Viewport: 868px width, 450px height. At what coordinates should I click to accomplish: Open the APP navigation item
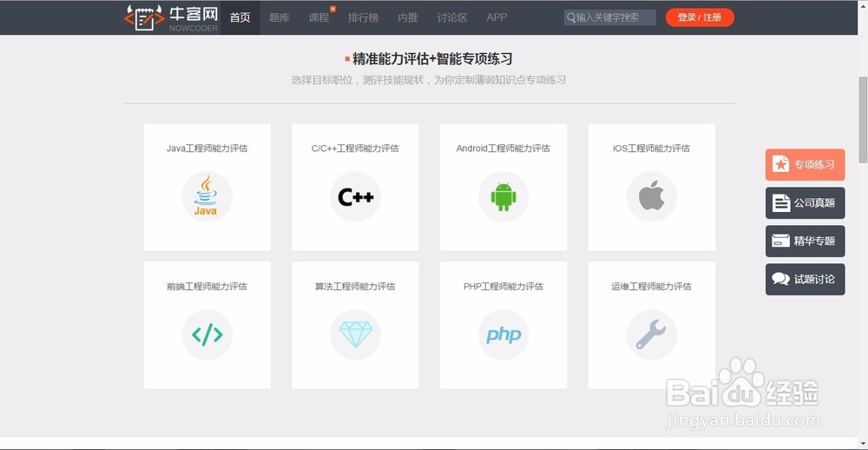pos(496,17)
